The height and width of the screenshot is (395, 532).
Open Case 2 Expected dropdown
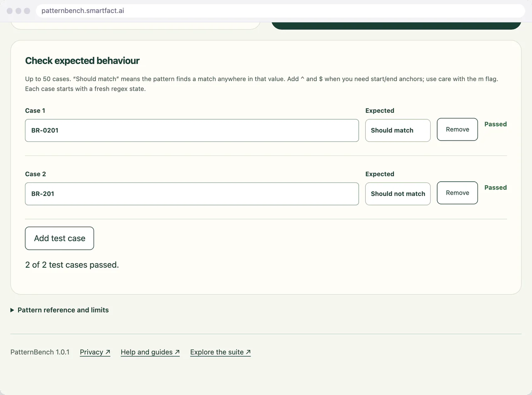coord(398,194)
